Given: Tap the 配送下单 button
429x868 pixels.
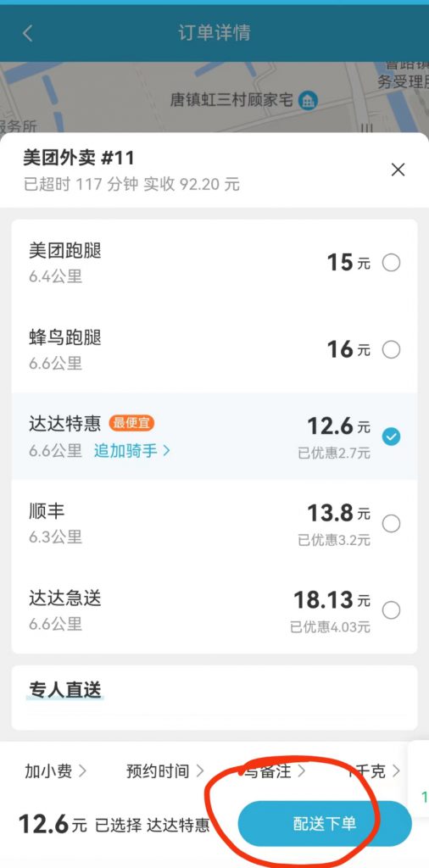Looking at the screenshot, I should click(x=325, y=824).
